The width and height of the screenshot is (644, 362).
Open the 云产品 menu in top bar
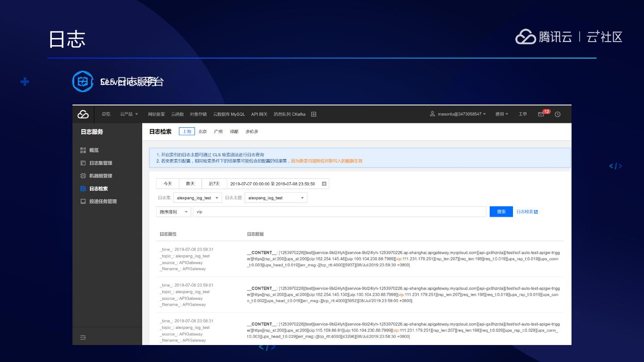click(129, 114)
